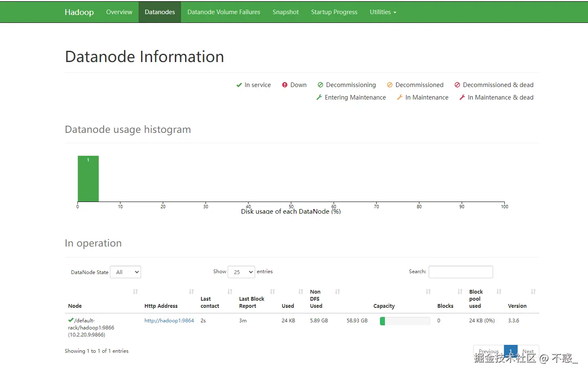The height and width of the screenshot is (374, 588).
Task: Switch to the Snapshot tab
Action: click(285, 12)
